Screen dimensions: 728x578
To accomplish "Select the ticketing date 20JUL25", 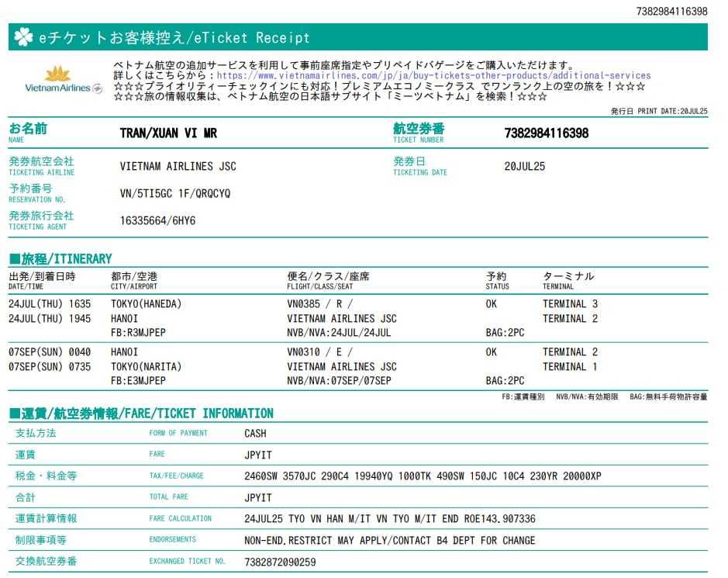I will click(525, 166).
